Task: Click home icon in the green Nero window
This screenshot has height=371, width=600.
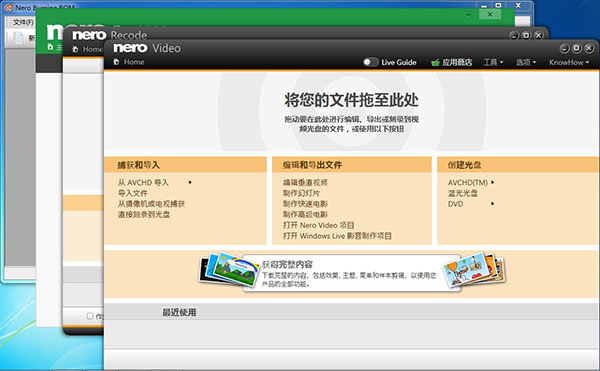Action: pos(50,47)
